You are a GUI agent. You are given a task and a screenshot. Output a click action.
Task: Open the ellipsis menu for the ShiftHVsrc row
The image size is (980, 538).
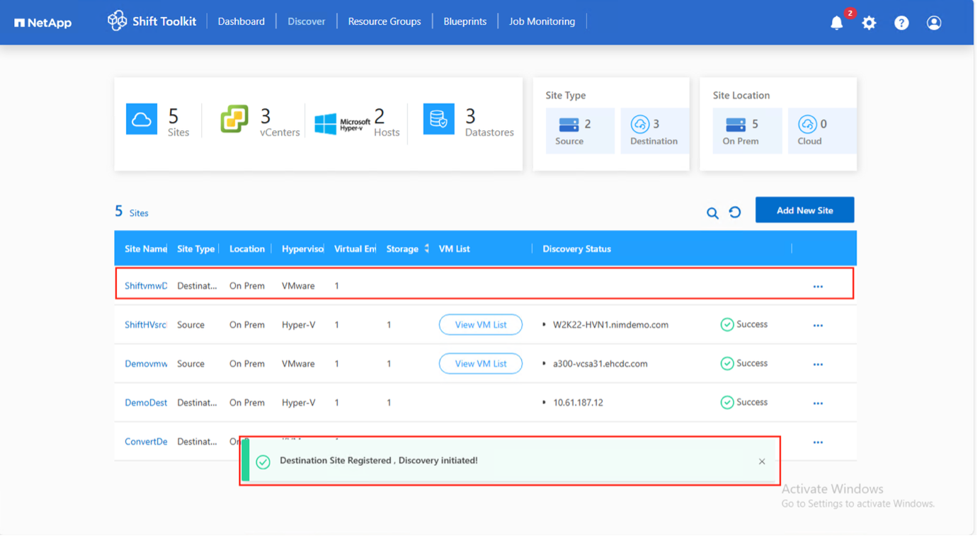818,326
